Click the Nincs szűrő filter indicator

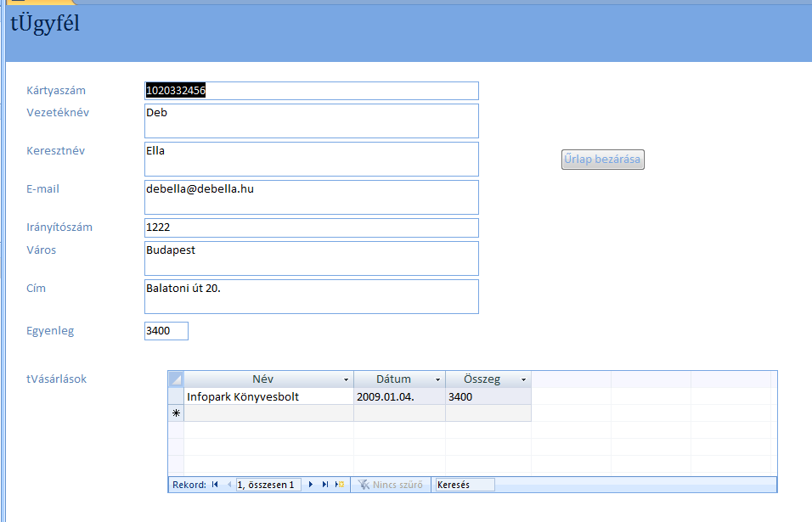[x=391, y=485]
